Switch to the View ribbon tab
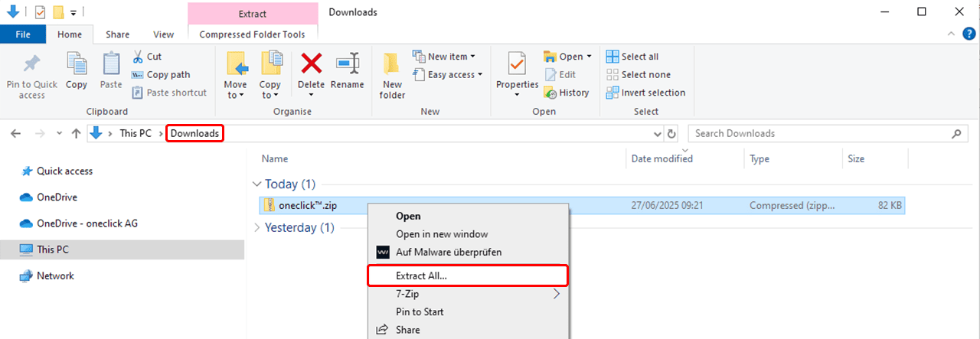Screen dimensions: 980x339 coord(163,34)
